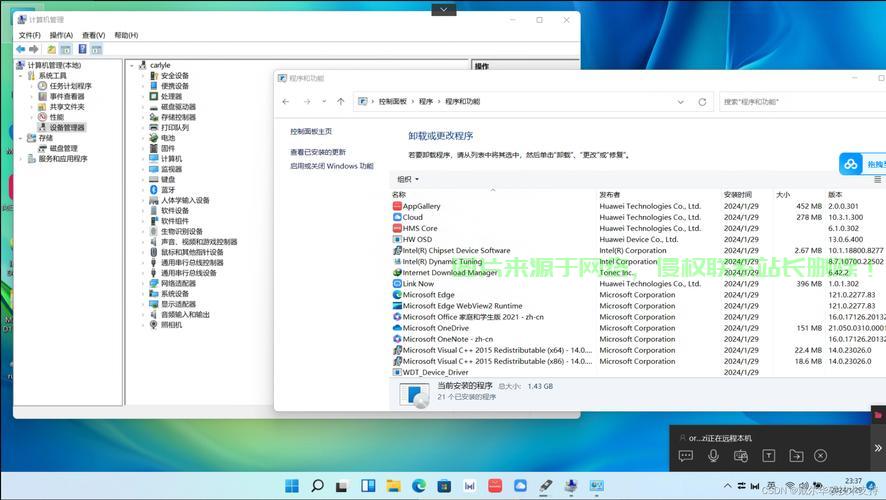Click the 照相机 camera category icon
Viewport: 886px width, 500px height.
[154, 325]
